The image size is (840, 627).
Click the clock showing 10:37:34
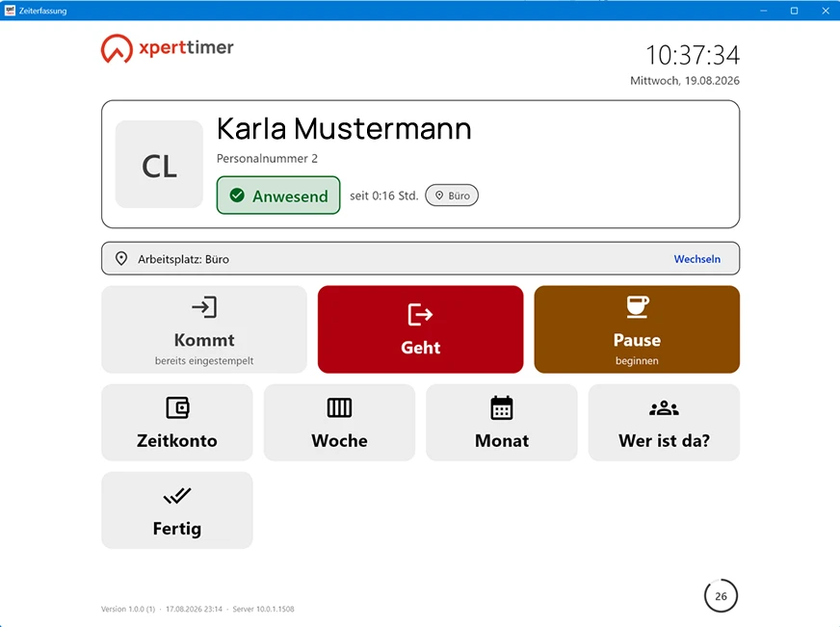pyautogui.click(x=693, y=55)
